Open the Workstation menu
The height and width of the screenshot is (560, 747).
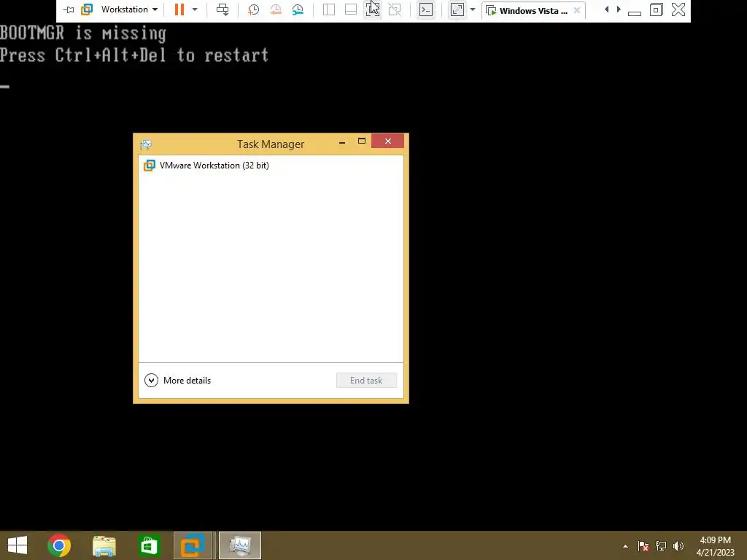click(128, 9)
